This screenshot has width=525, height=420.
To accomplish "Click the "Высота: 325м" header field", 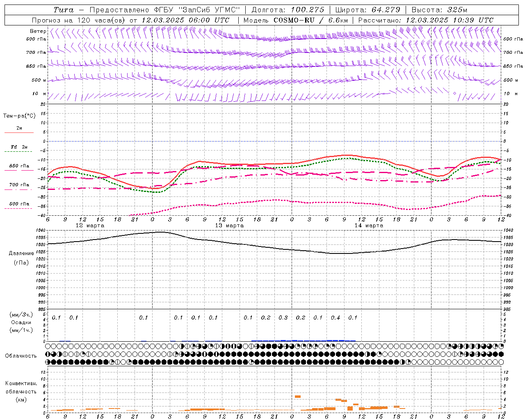I will pyautogui.click(x=439, y=10).
